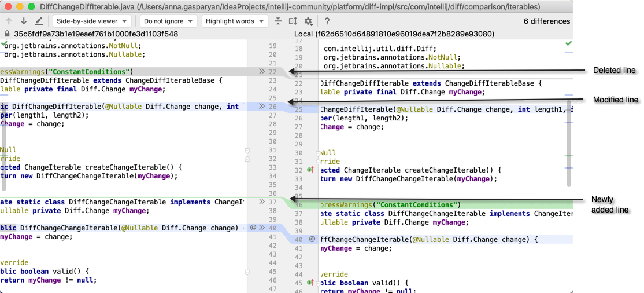Click the DiffChangeDiffIterable.java window title
The image size is (644, 293).
tap(290, 7)
